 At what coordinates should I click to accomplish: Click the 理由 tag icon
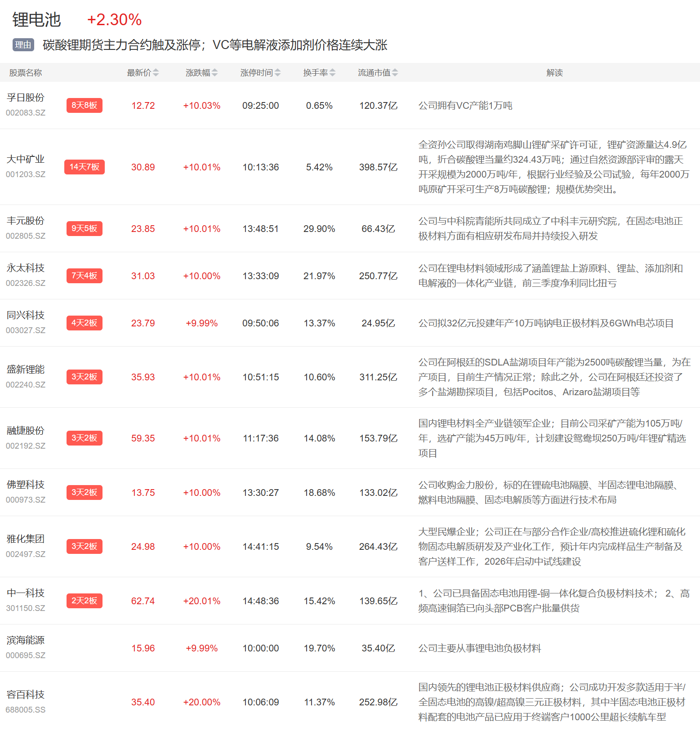coord(23,45)
